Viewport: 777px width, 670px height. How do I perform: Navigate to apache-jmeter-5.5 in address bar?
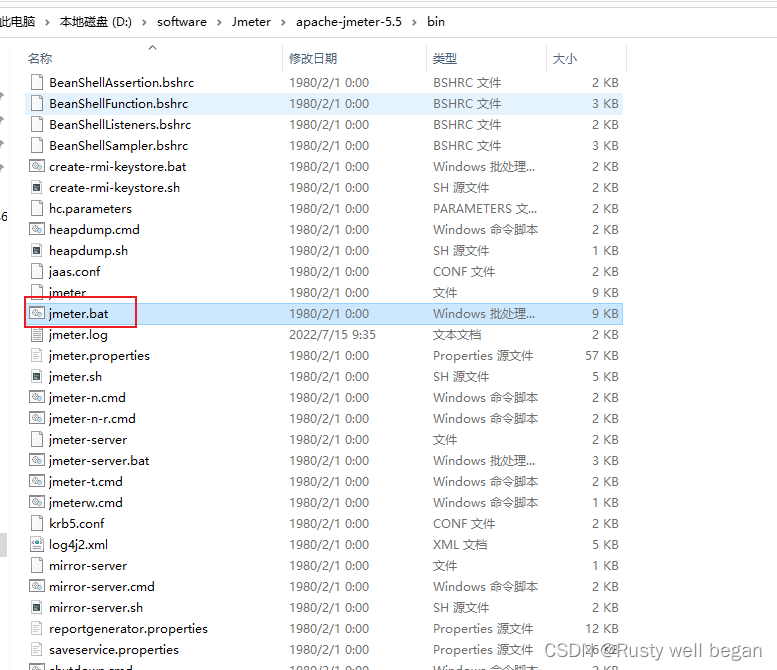point(349,22)
